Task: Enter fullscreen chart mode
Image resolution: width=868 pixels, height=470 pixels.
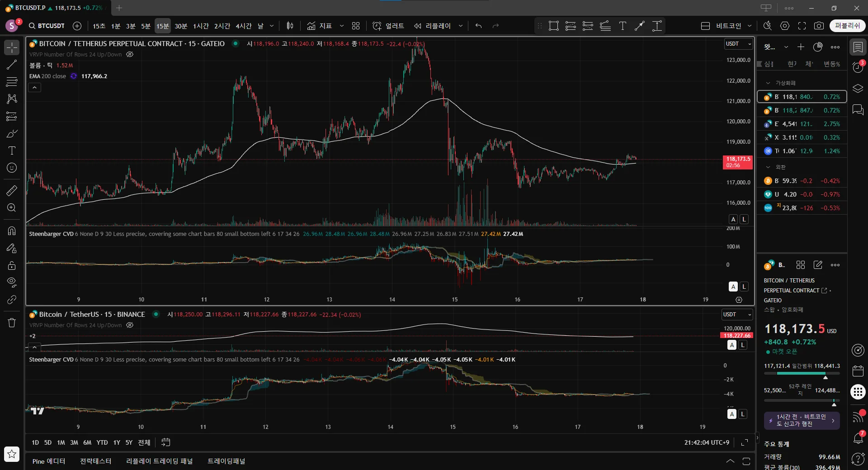Action: pos(802,26)
